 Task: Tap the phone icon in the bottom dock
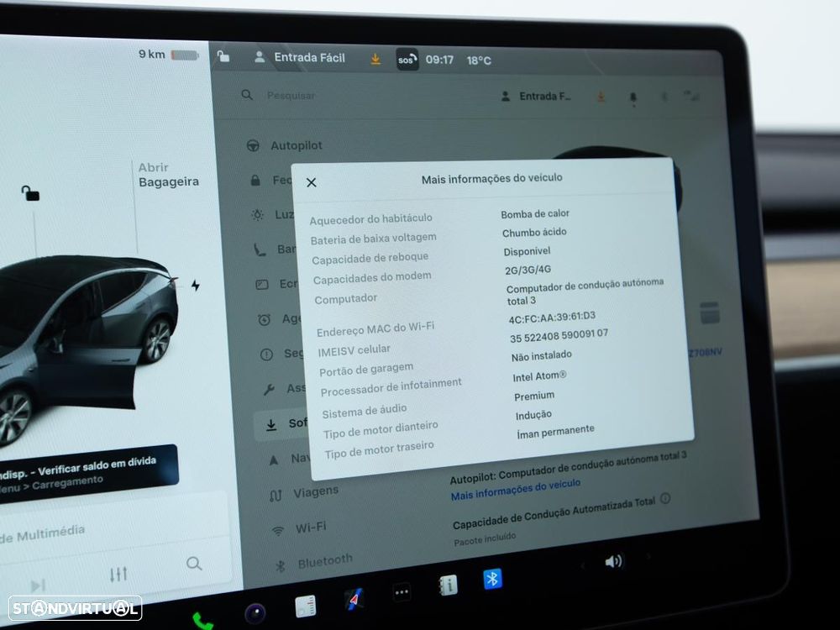coord(202,621)
